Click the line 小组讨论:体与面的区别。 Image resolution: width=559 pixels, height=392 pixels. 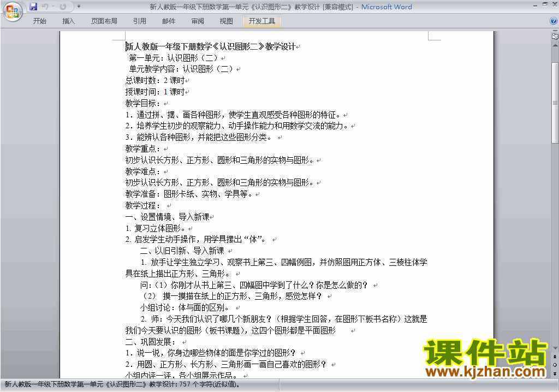pos(185,307)
